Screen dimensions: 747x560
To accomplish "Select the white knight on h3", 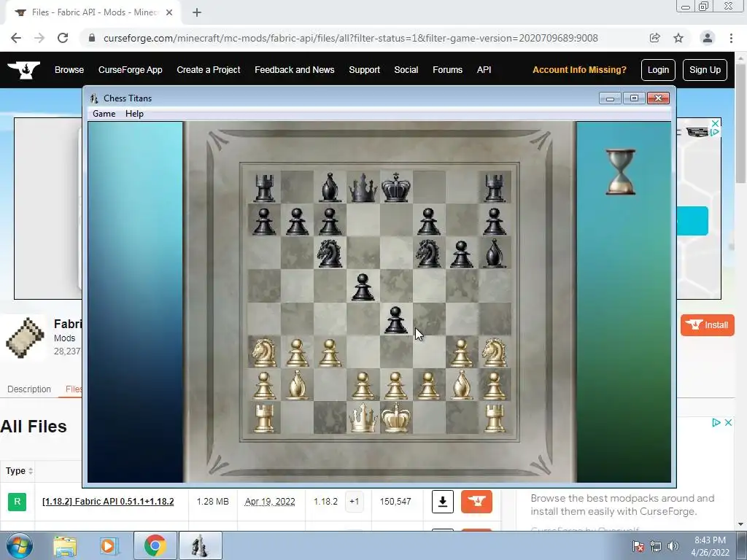I will (494, 352).
